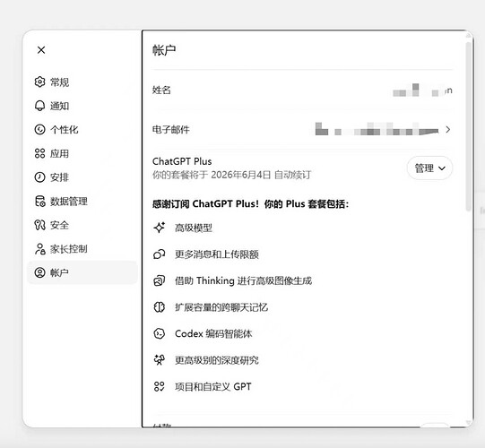This screenshot has height=448, width=485.
Task: Click the telescope icon for 深度研究
Action: pos(160,360)
